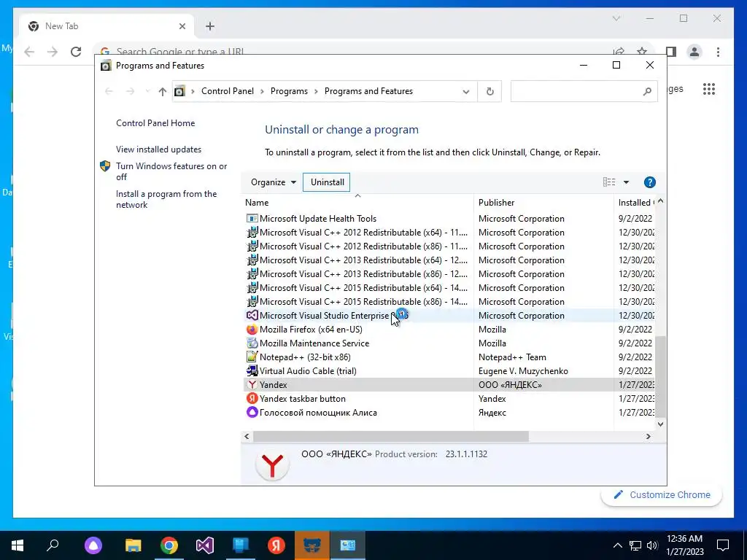747x560 pixels.
Task: Open the Google apps grid in Chrome
Action: pos(709,89)
